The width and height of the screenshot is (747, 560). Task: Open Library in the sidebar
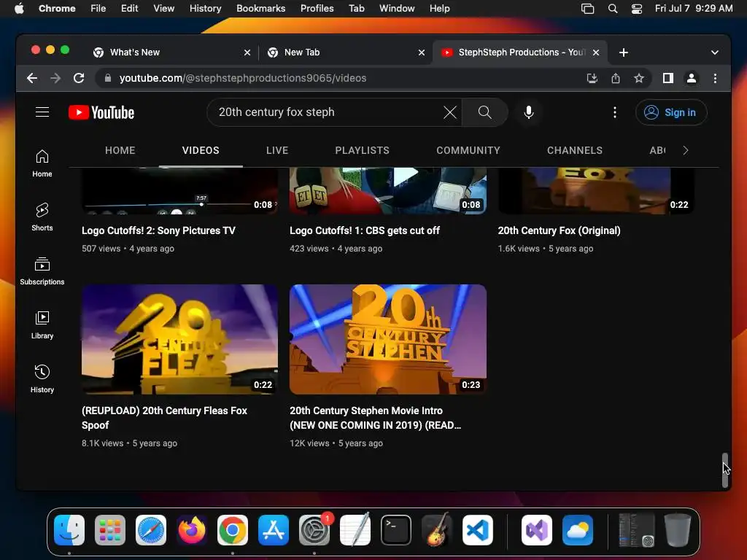42,324
